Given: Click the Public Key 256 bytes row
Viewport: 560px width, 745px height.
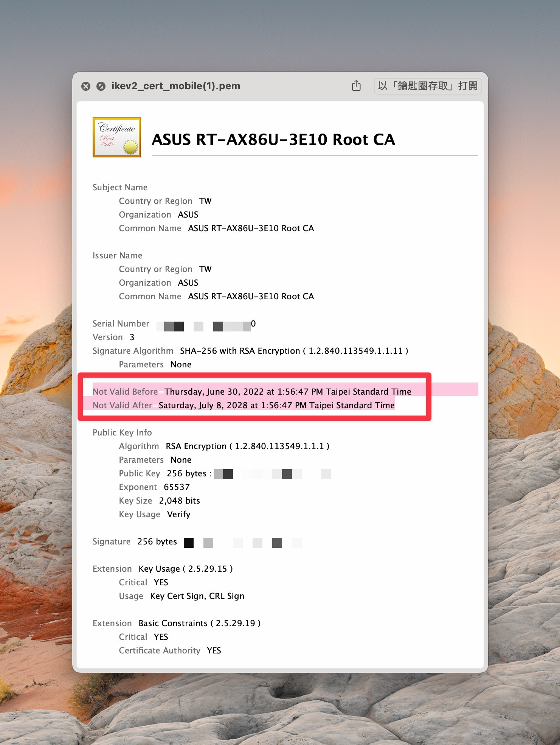Looking at the screenshot, I should pyautogui.click(x=225, y=473).
